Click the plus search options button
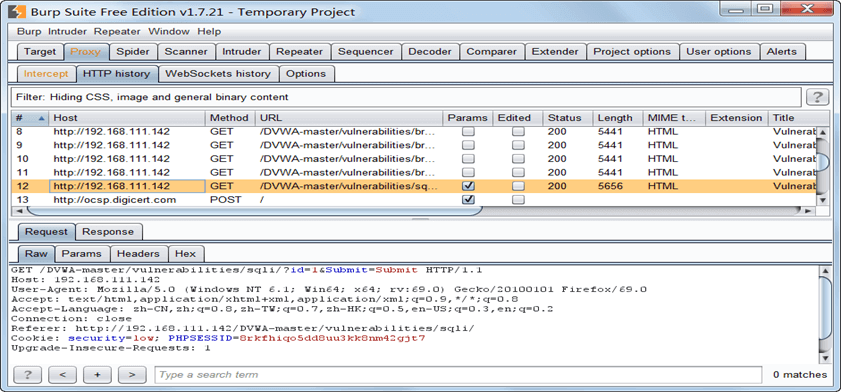Image resolution: width=841 pixels, height=392 pixels. click(x=97, y=375)
